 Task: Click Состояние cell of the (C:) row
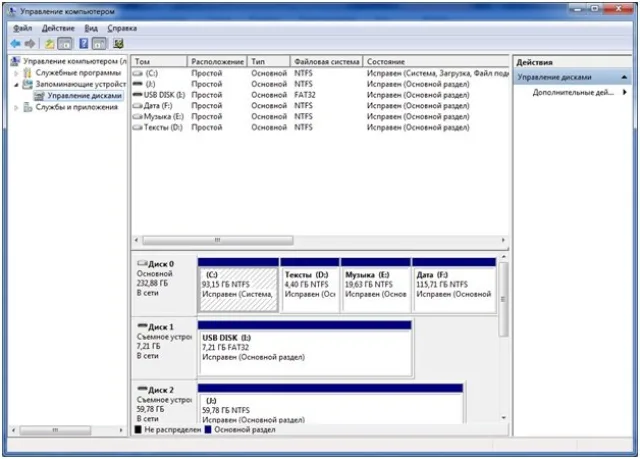click(x=438, y=73)
